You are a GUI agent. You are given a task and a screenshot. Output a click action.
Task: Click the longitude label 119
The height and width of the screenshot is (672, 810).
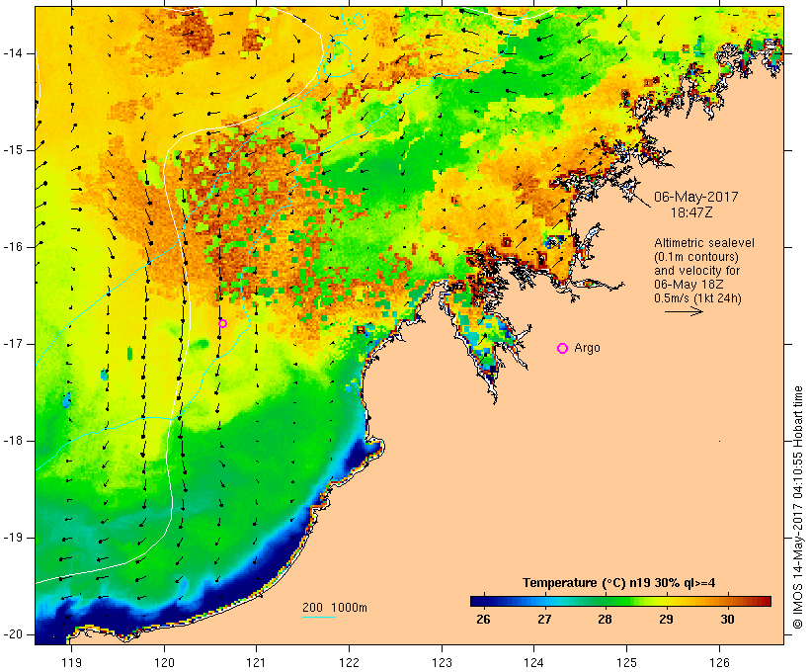pyautogui.click(x=71, y=662)
